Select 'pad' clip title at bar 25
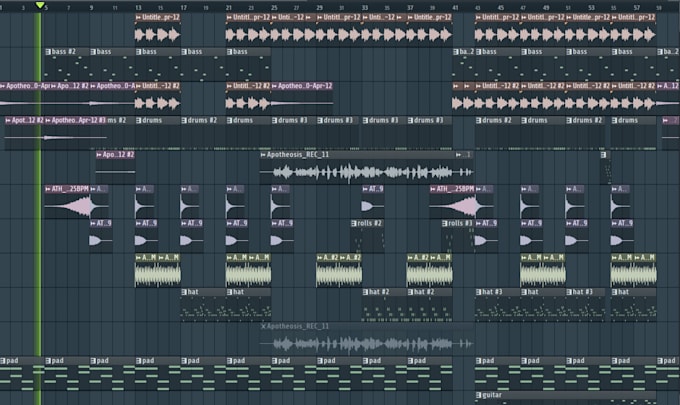 coord(284,361)
